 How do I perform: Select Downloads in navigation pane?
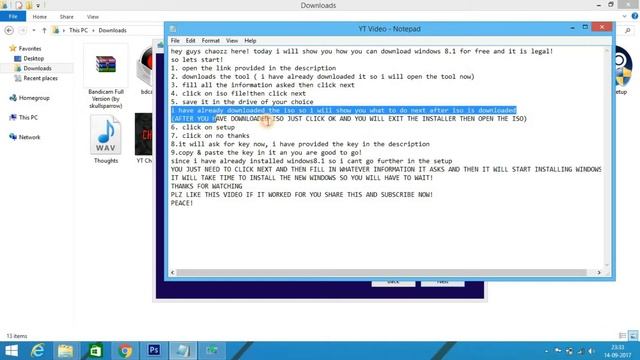click(x=37, y=68)
